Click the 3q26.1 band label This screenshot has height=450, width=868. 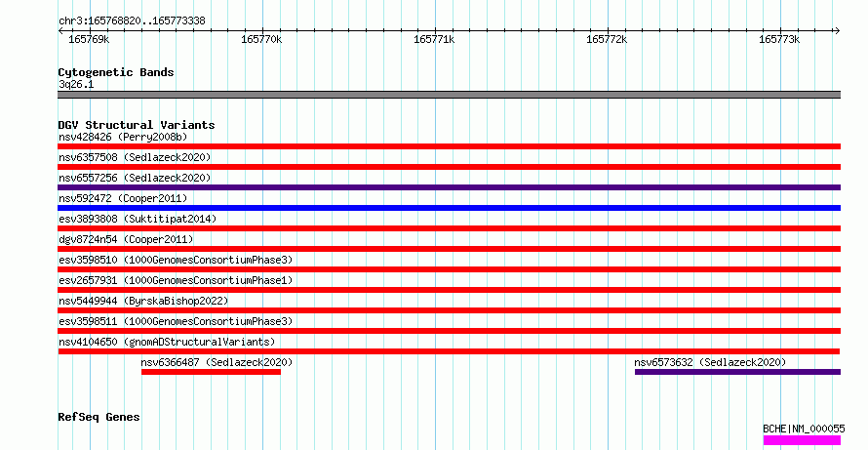point(76,85)
